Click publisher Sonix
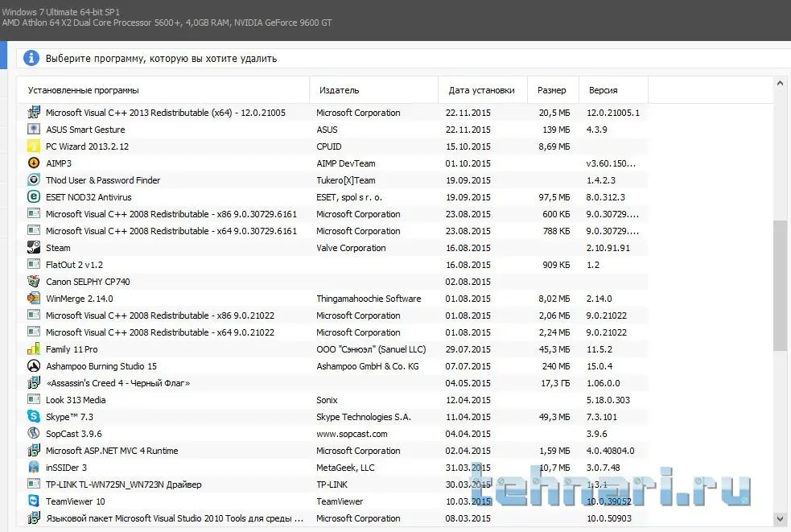791x532 pixels. [327, 400]
